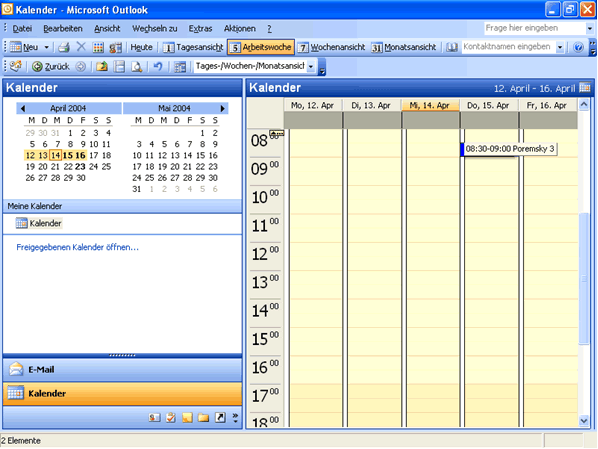Go back with Zurück button
598x449 pixels.
pos(51,67)
